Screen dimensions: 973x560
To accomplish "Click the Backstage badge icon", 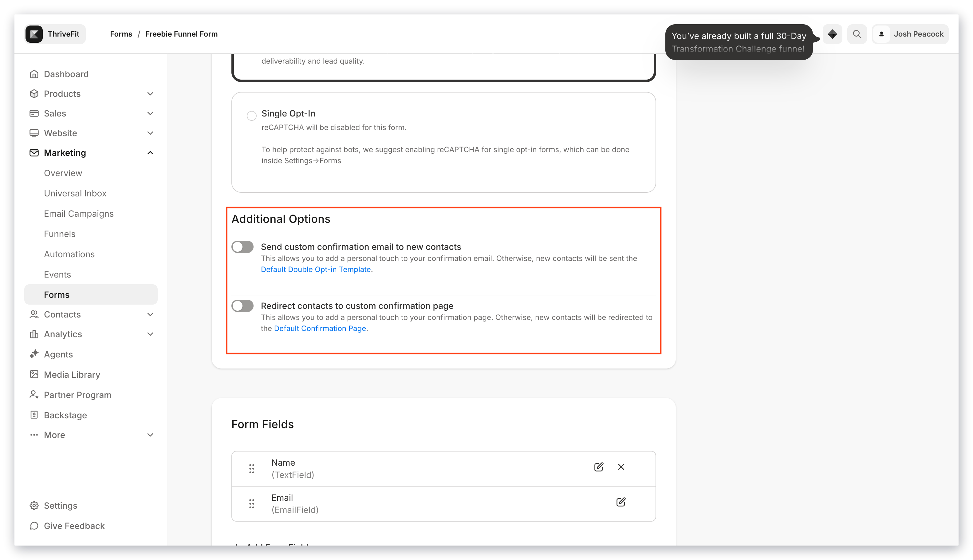I will click(x=34, y=415).
